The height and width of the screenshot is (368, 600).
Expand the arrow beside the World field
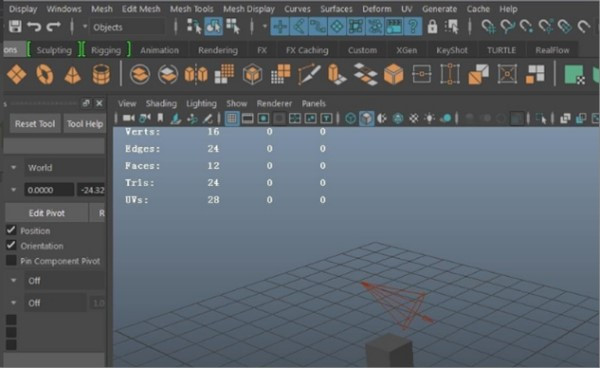coord(13,167)
